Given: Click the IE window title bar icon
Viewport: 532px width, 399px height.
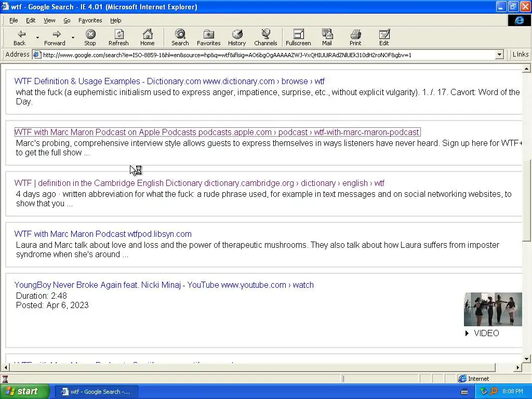Looking at the screenshot, I should [5, 6].
